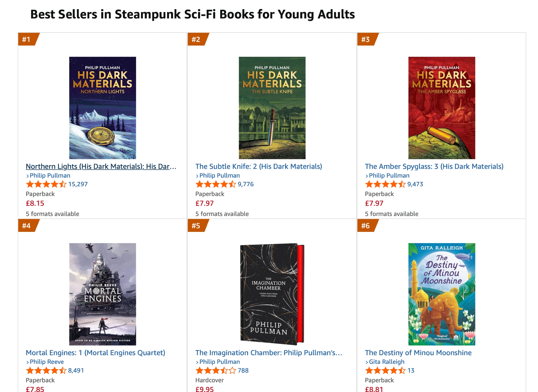Click star rating for The Subtle Knife

pyautogui.click(x=215, y=184)
